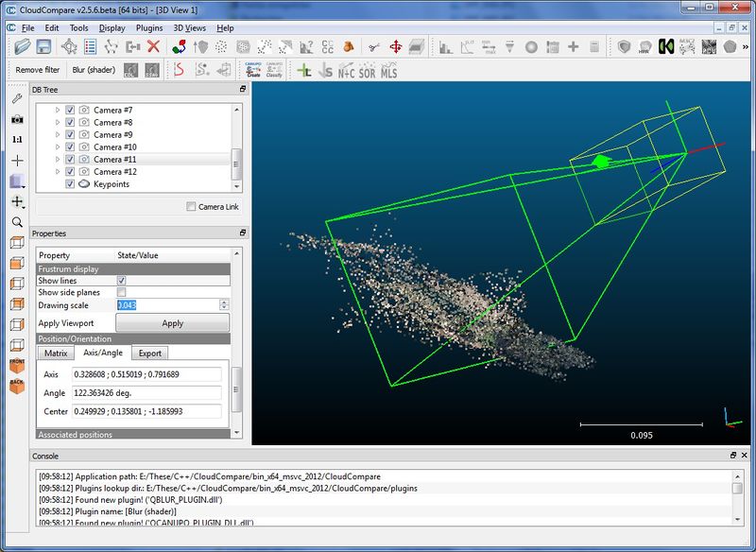Open the point list picking icon
Screen dimensions: 756x552
(90, 46)
